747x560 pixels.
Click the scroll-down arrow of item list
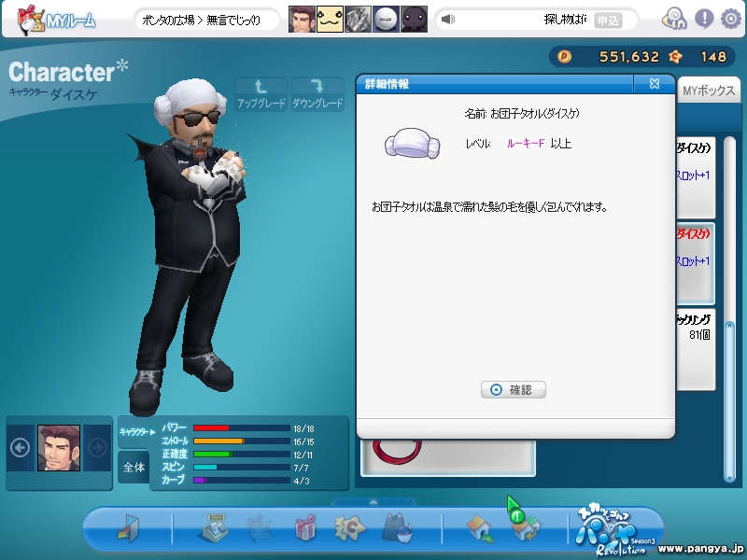click(x=729, y=477)
